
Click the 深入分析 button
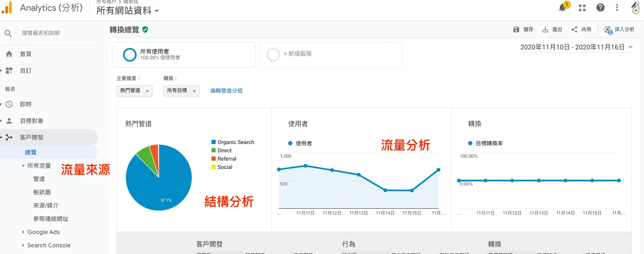coord(620,29)
